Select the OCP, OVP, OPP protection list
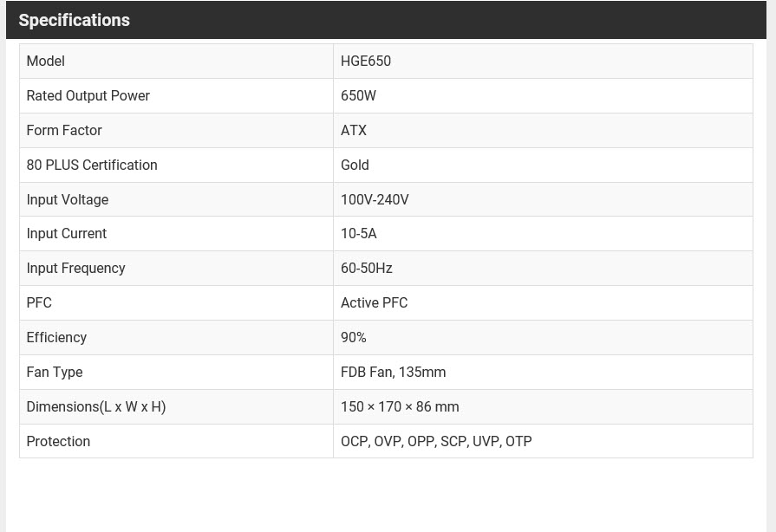Screen dimensions: 776x532 click(x=436, y=442)
